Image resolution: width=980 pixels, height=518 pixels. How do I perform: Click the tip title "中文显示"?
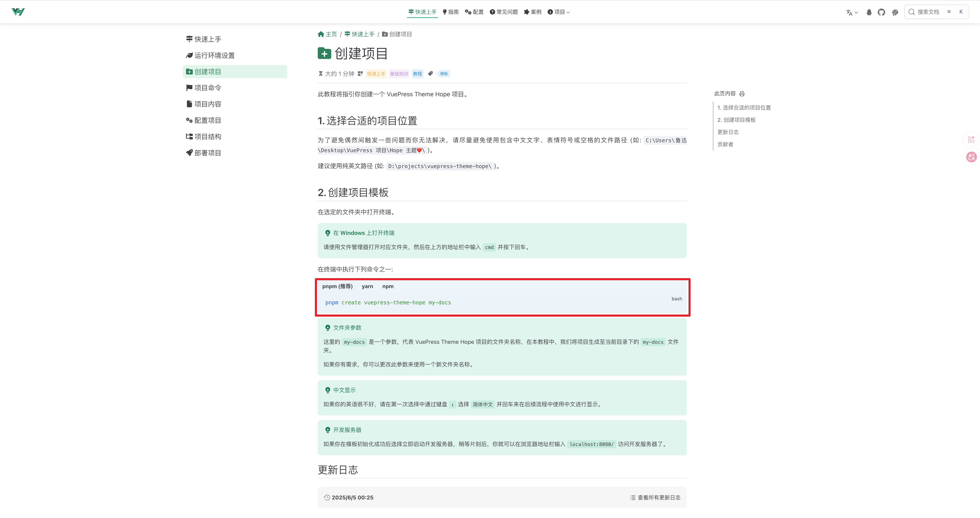click(344, 390)
